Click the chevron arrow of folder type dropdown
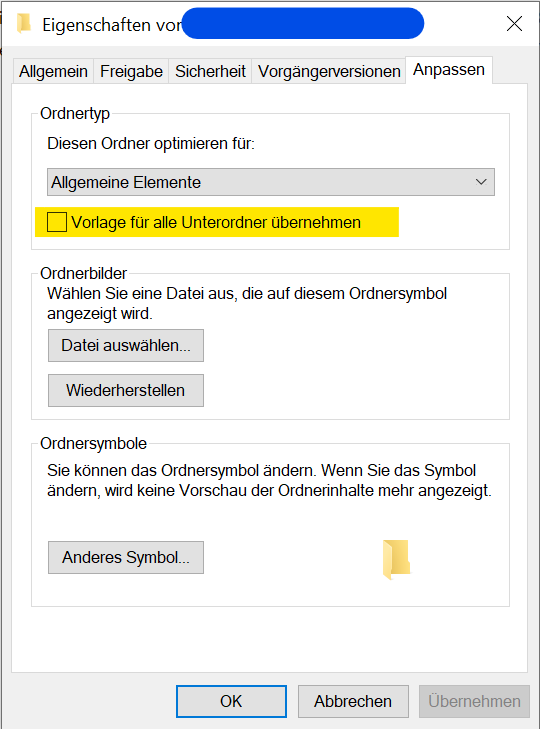 481,182
